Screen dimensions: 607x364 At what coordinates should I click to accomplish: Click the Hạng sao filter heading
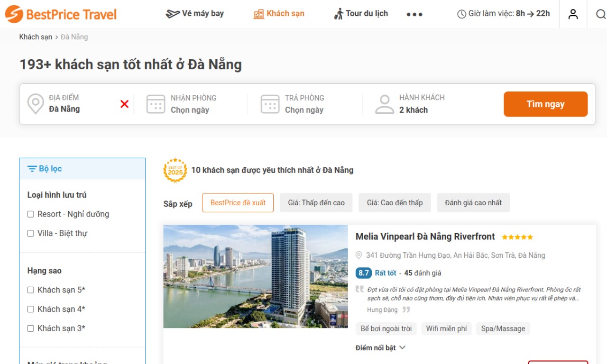pos(45,271)
